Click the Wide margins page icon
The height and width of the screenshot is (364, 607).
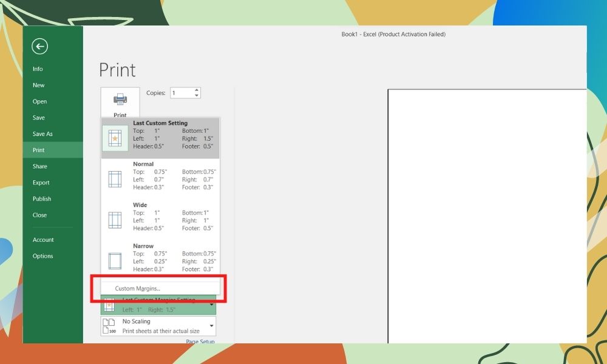(115, 220)
